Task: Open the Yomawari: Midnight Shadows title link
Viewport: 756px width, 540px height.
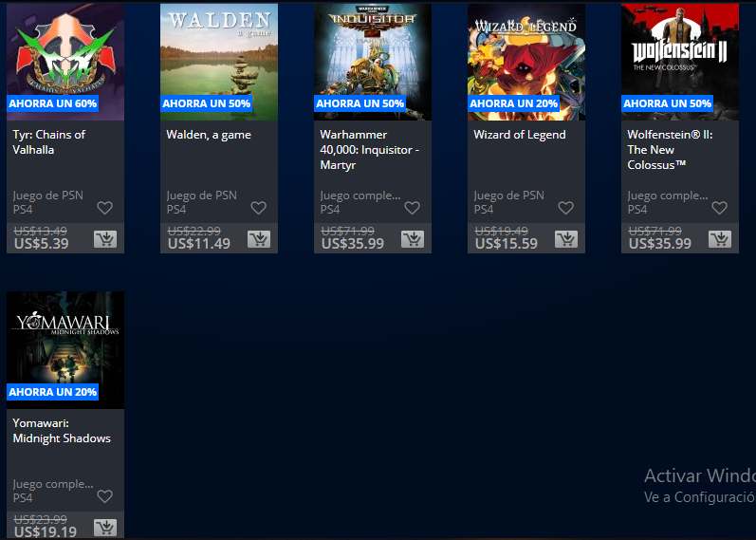Action: pyautogui.click(x=62, y=431)
